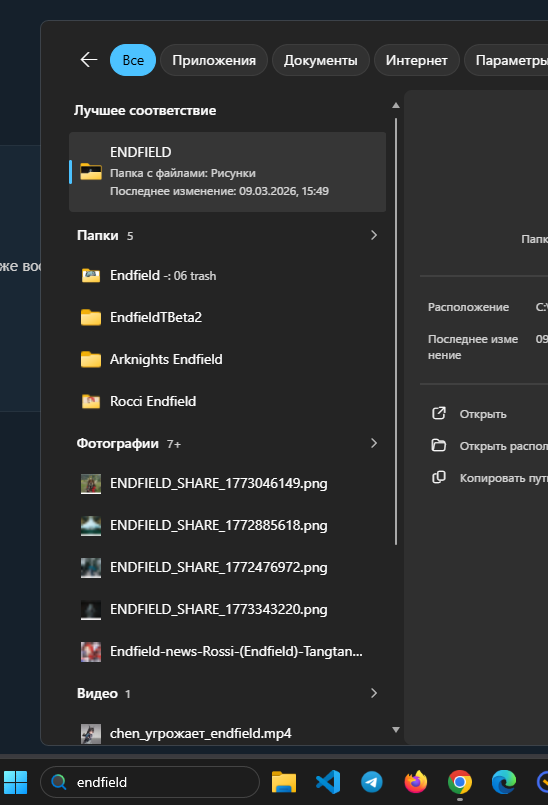Viewport: 548px width, 805px height.
Task: Open Google Chrome from the taskbar
Action: (x=460, y=782)
